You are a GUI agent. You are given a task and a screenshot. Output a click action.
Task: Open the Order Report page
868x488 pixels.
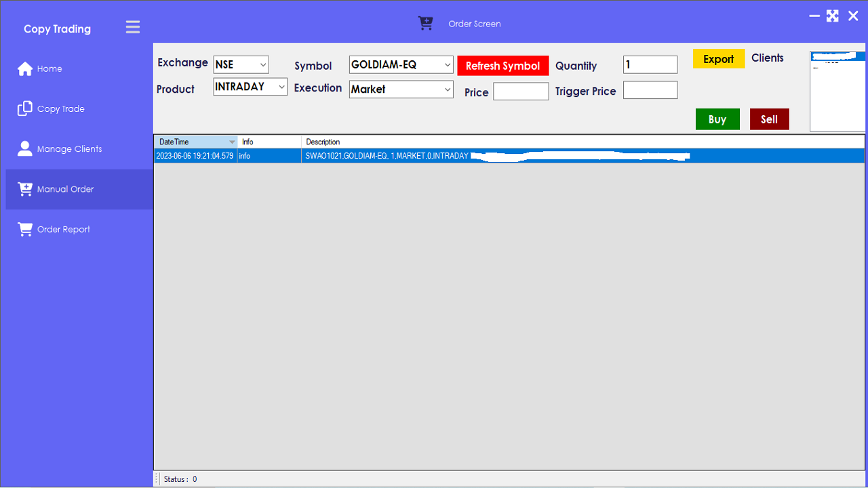79,229
